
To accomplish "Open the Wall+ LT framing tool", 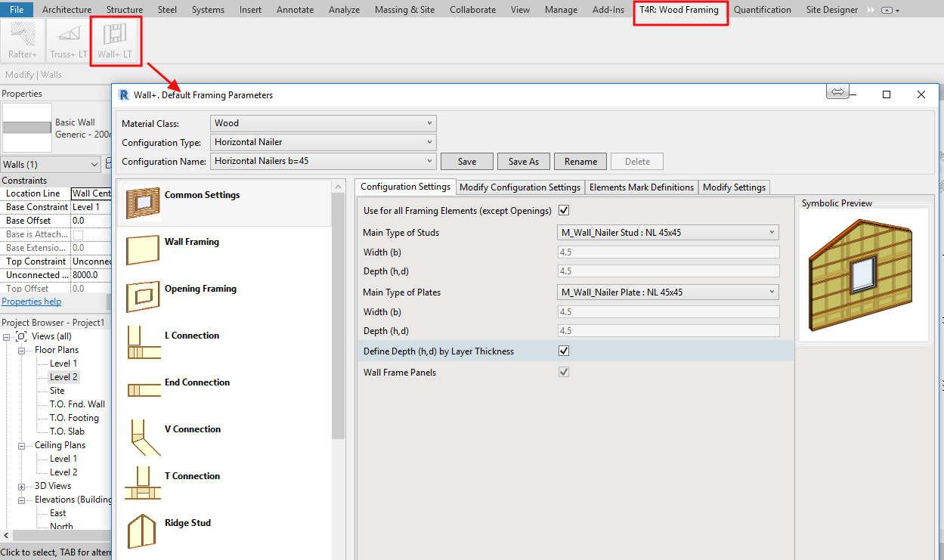I will [115, 40].
